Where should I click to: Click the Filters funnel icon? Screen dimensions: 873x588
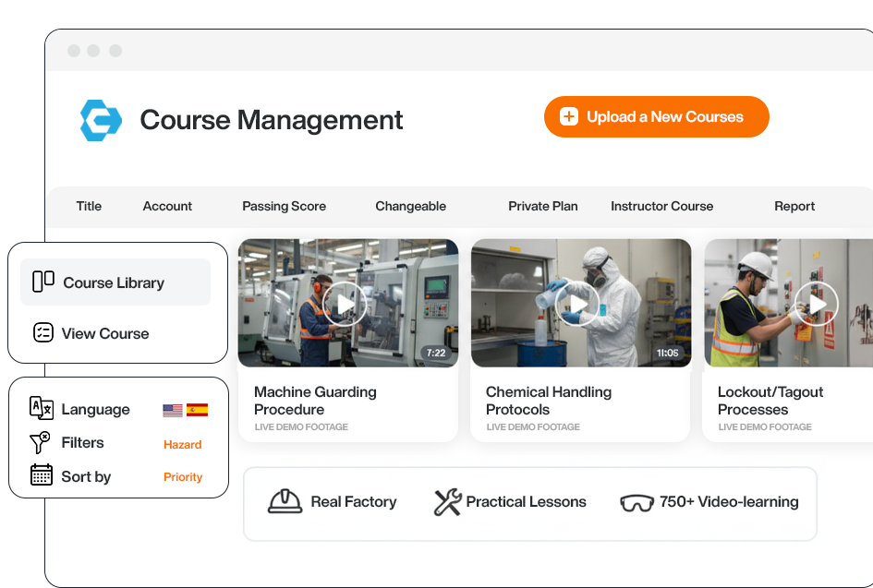[x=41, y=443]
